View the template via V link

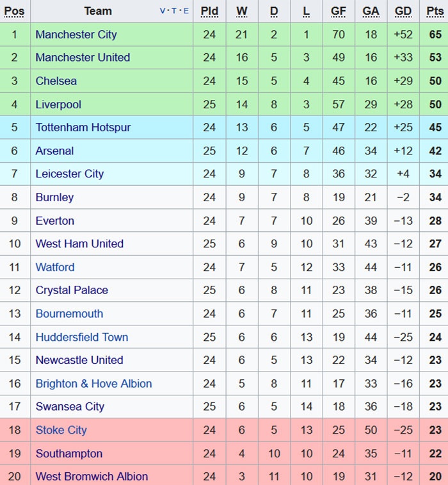point(163,11)
